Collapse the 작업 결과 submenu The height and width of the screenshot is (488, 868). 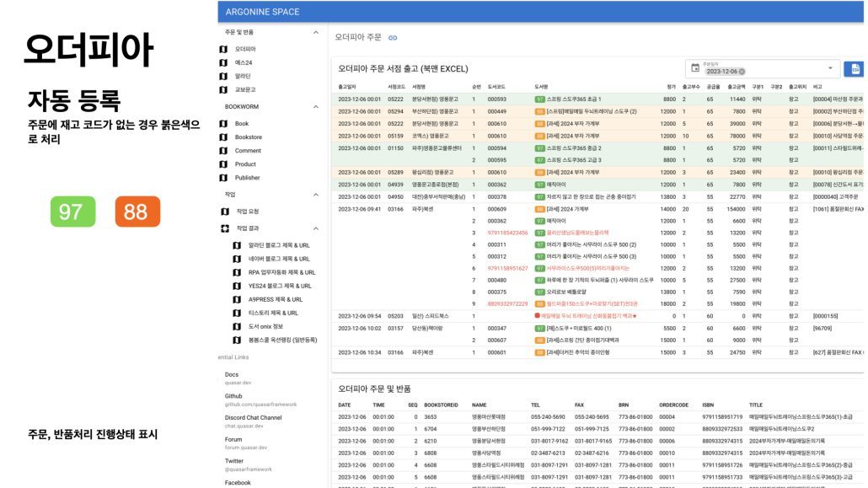coord(315,228)
